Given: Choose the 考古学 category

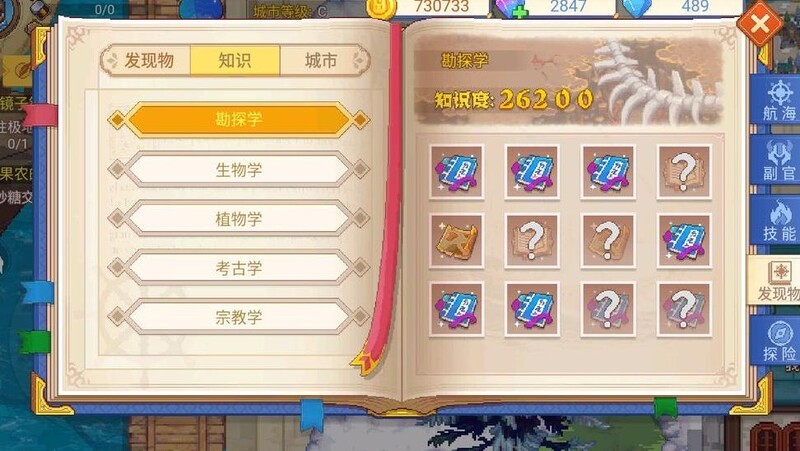Looking at the screenshot, I should 238,268.
